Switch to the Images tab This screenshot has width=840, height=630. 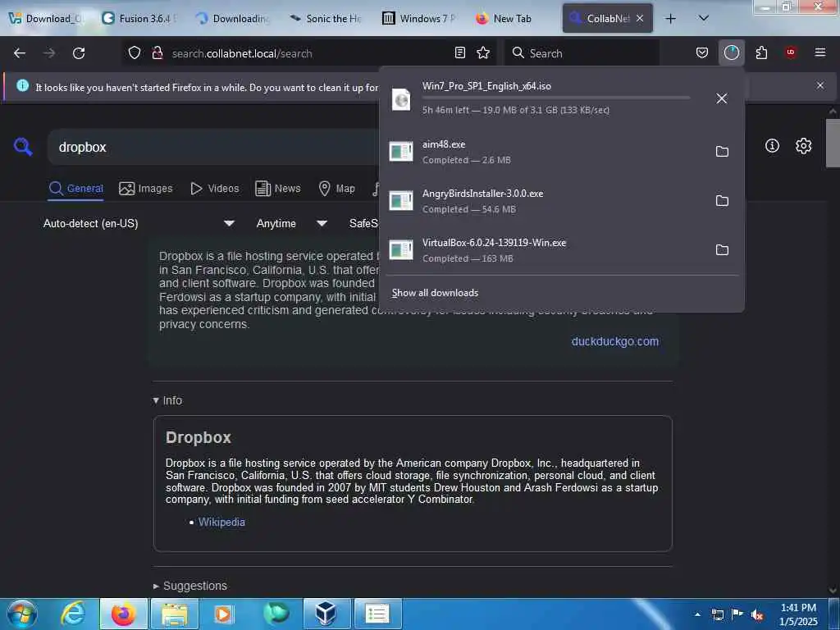click(x=146, y=189)
